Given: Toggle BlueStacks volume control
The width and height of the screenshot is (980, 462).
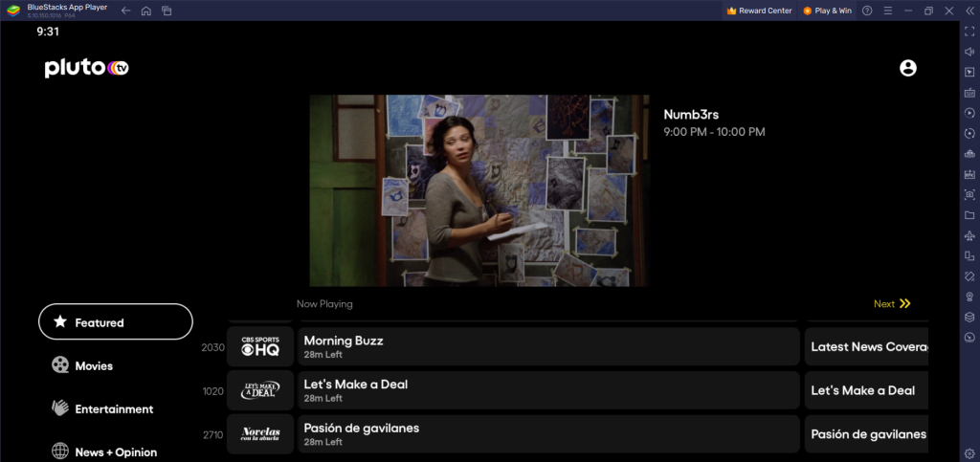Looking at the screenshot, I should pyautogui.click(x=969, y=52).
